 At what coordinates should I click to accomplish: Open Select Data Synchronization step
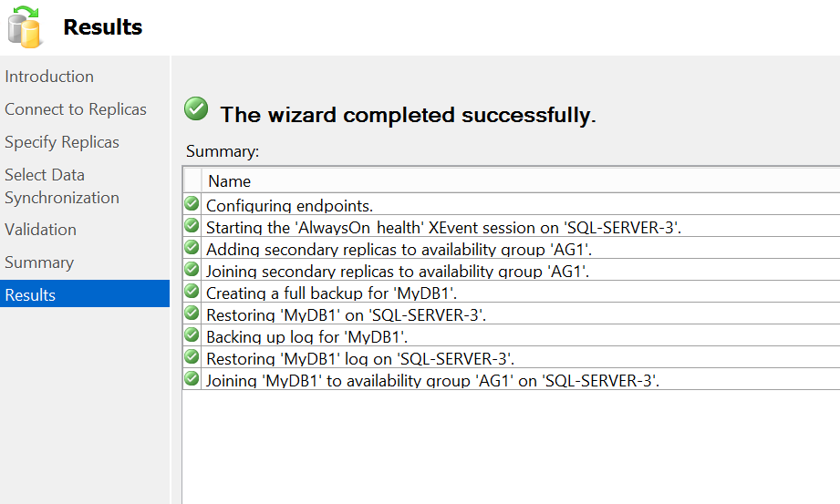[x=62, y=186]
